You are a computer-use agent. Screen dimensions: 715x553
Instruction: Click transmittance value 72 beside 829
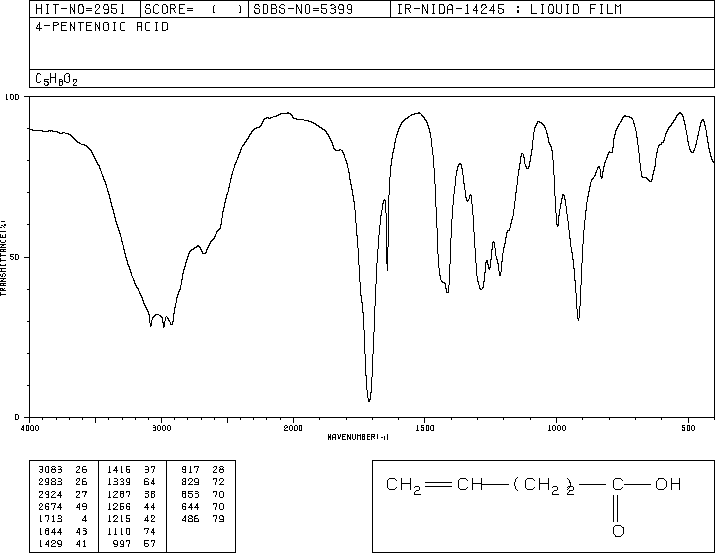pos(218,482)
